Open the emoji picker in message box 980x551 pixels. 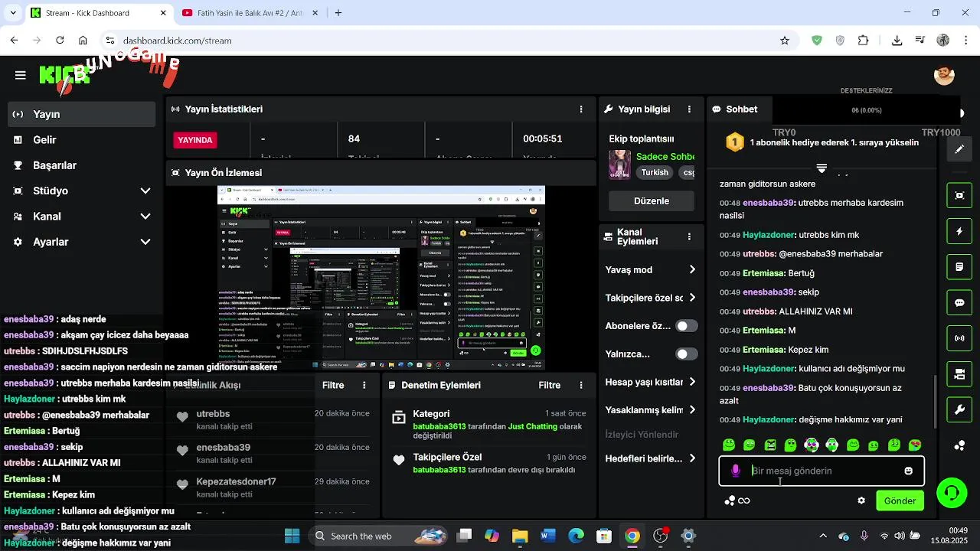click(x=909, y=471)
